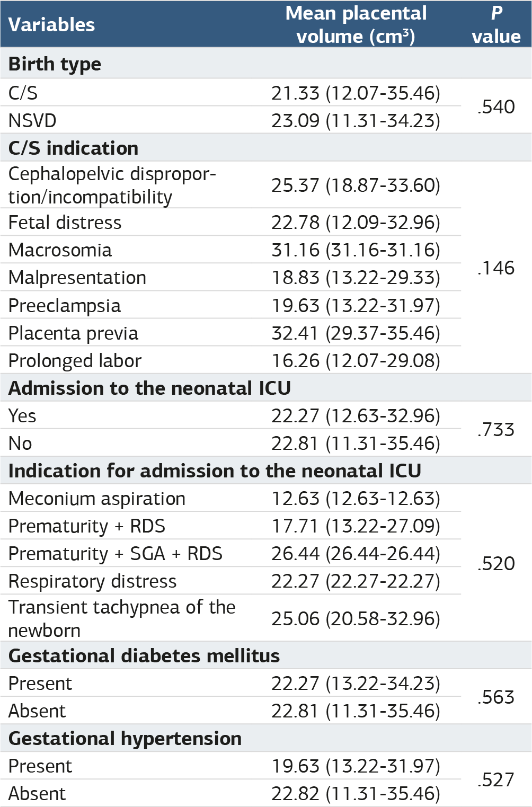Image resolution: width=532 pixels, height=807 pixels.
Task: Select Gestational diabetes mellitus heading
Action: (x=144, y=655)
